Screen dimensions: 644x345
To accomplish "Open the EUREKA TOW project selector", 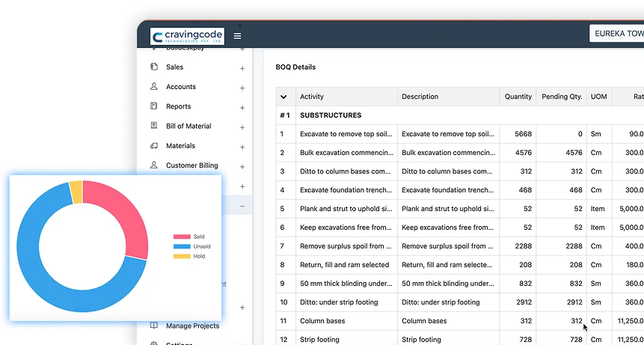I will pyautogui.click(x=616, y=34).
